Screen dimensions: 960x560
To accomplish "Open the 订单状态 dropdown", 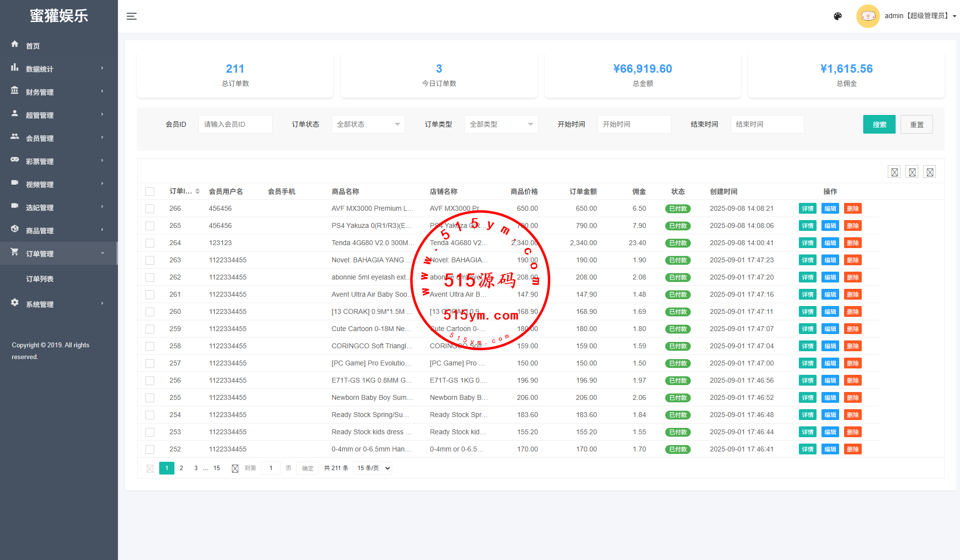I will 368,124.
